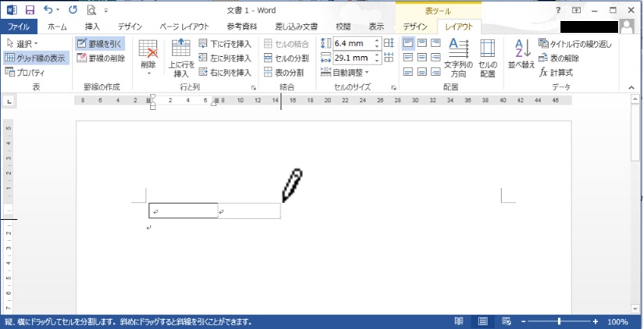Select align top left cell alignment
Screen dimensions: 644x329
[x=408, y=43]
